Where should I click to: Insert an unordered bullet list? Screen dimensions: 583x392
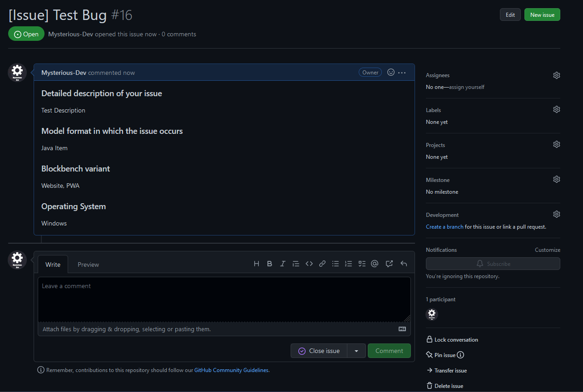pos(336,264)
